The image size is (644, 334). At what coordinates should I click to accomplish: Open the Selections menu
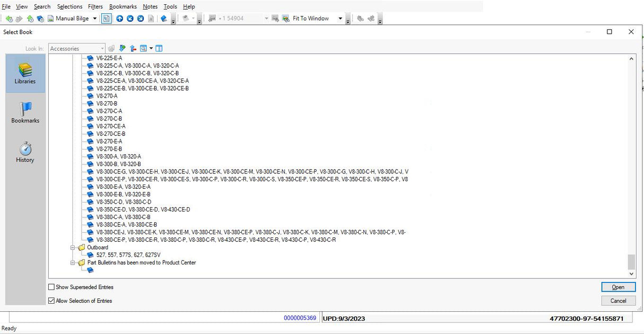[69, 6]
